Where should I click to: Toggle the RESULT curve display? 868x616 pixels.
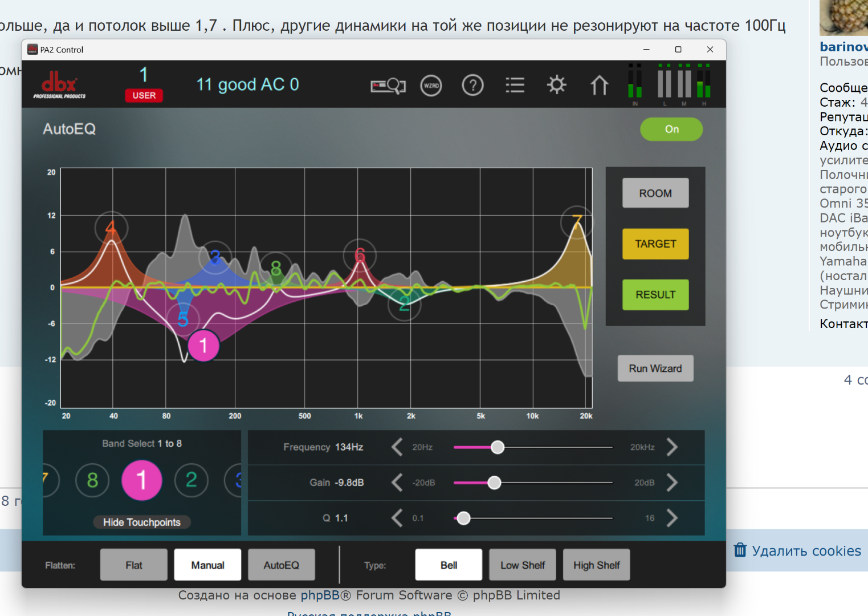pos(655,295)
